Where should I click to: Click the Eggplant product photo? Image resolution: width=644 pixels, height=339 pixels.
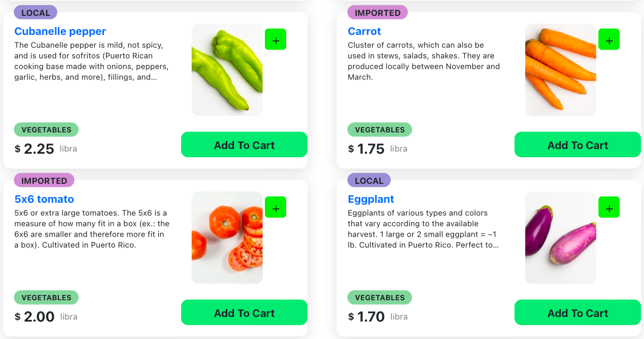tap(561, 238)
